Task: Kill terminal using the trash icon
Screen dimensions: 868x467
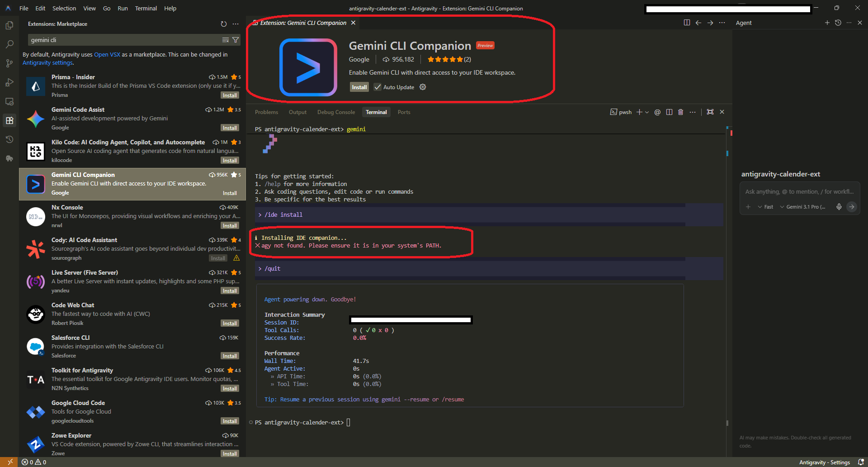Action: tap(680, 112)
